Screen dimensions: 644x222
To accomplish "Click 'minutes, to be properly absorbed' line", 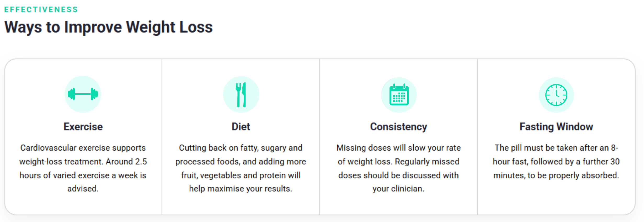I will coord(556,175).
